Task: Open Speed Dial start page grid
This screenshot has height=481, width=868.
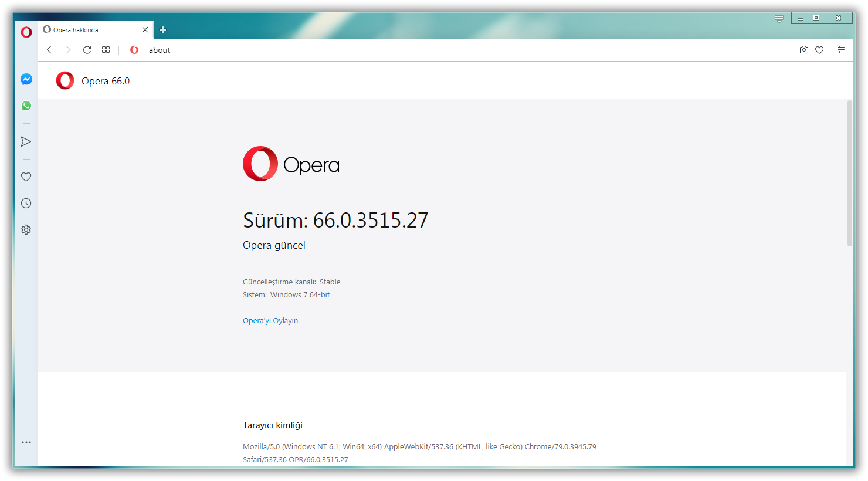Action: 106,50
